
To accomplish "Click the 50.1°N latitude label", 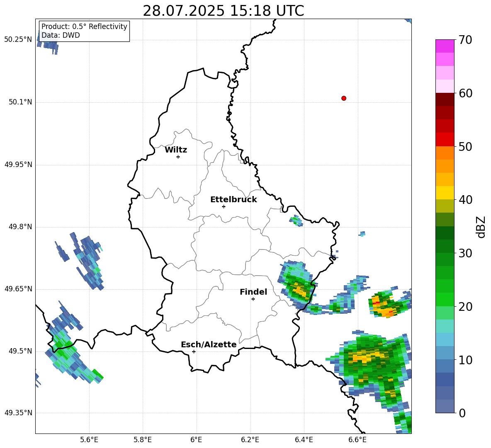I will tap(20, 102).
